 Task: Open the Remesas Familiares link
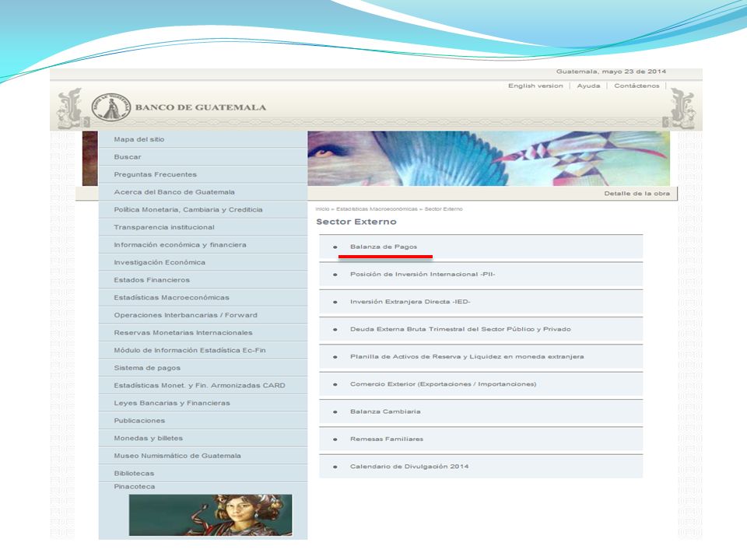(x=387, y=439)
